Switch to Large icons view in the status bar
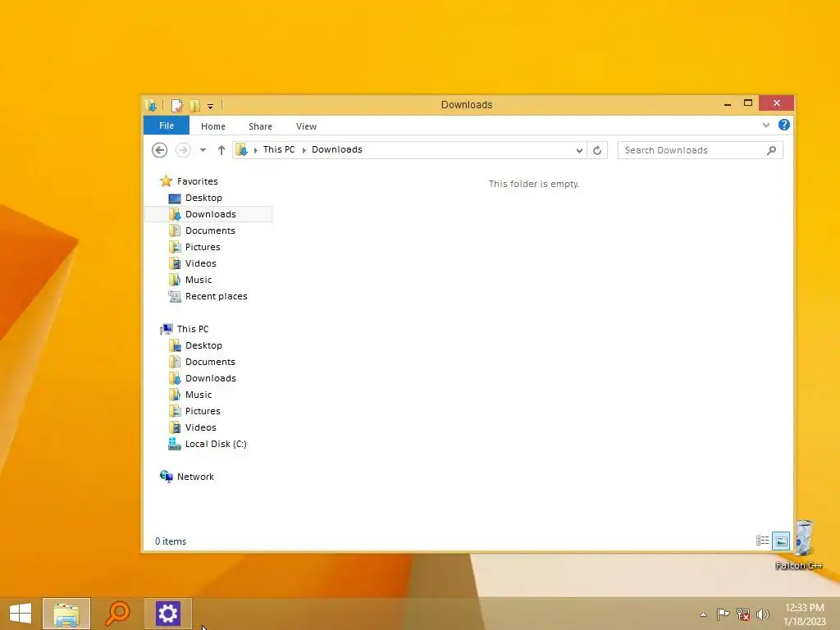Image resolution: width=840 pixels, height=630 pixels. pyautogui.click(x=781, y=541)
